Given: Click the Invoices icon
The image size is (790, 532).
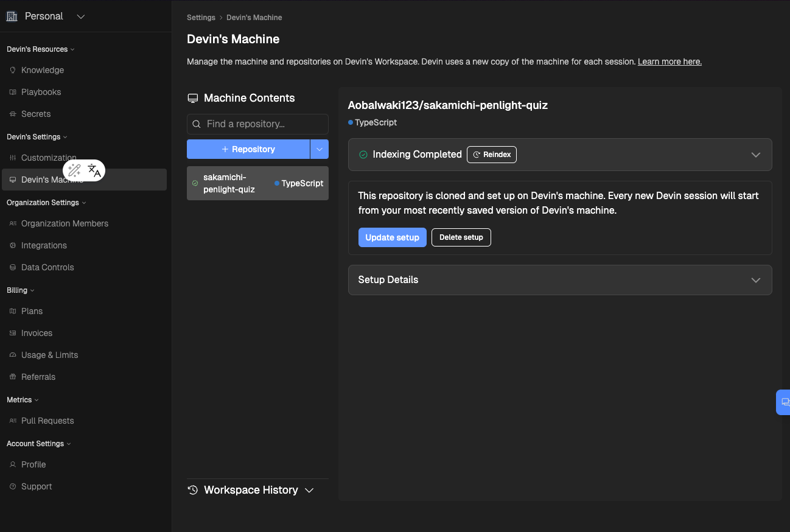Looking at the screenshot, I should [x=13, y=333].
